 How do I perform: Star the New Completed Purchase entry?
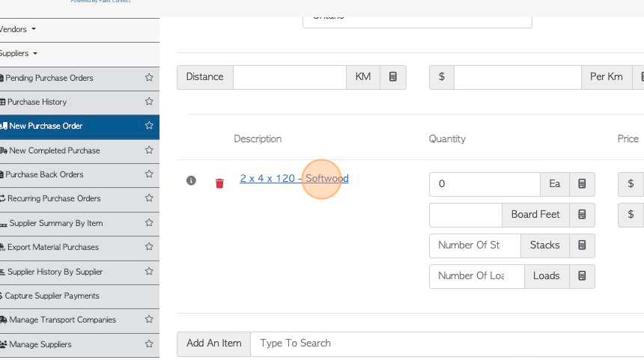click(x=149, y=150)
